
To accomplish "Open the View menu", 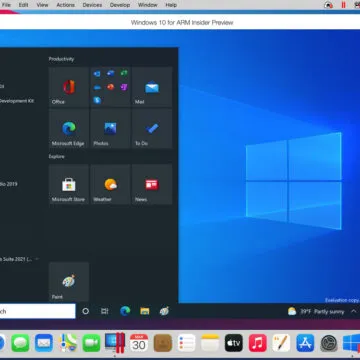I will (x=42, y=5).
